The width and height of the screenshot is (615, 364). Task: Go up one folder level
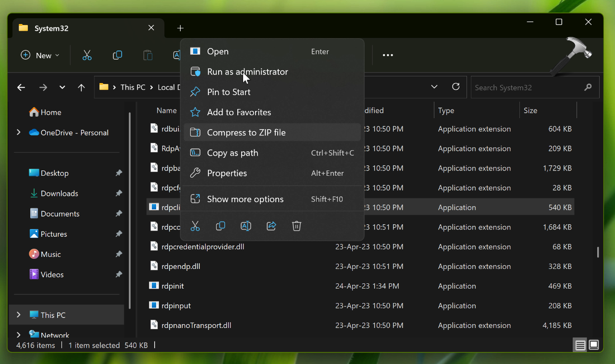point(81,87)
